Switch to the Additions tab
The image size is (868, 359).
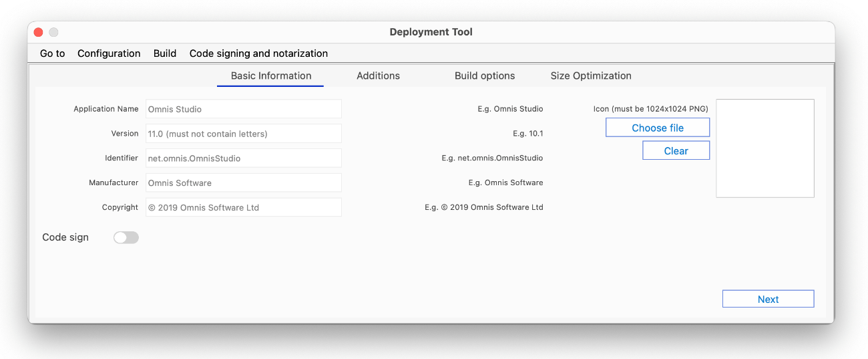click(x=378, y=76)
